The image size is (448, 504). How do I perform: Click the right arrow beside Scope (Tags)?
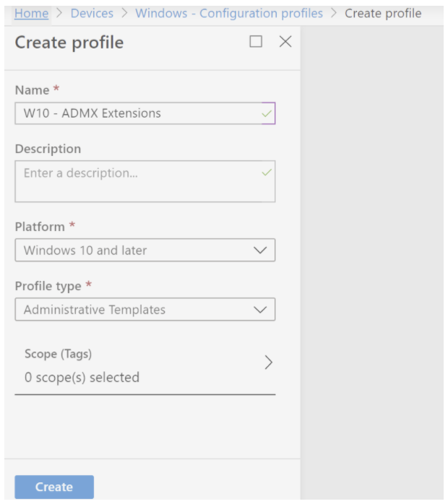point(268,362)
